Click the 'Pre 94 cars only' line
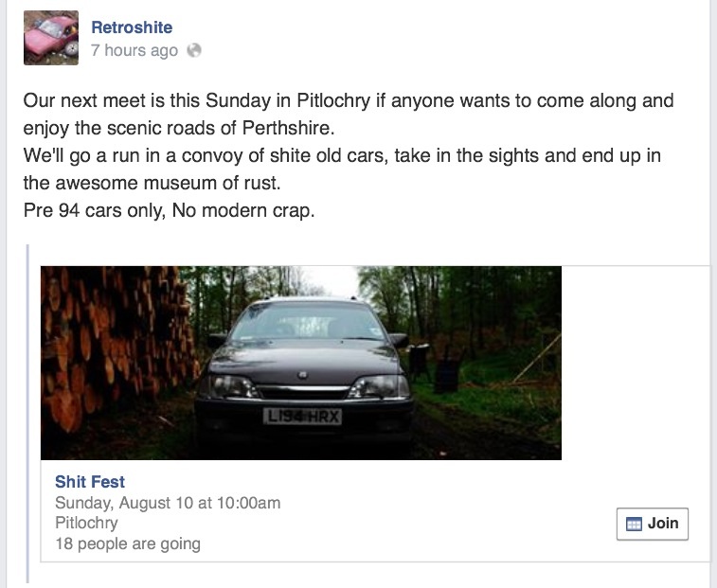Screen dimensions: 717x588 170,210
